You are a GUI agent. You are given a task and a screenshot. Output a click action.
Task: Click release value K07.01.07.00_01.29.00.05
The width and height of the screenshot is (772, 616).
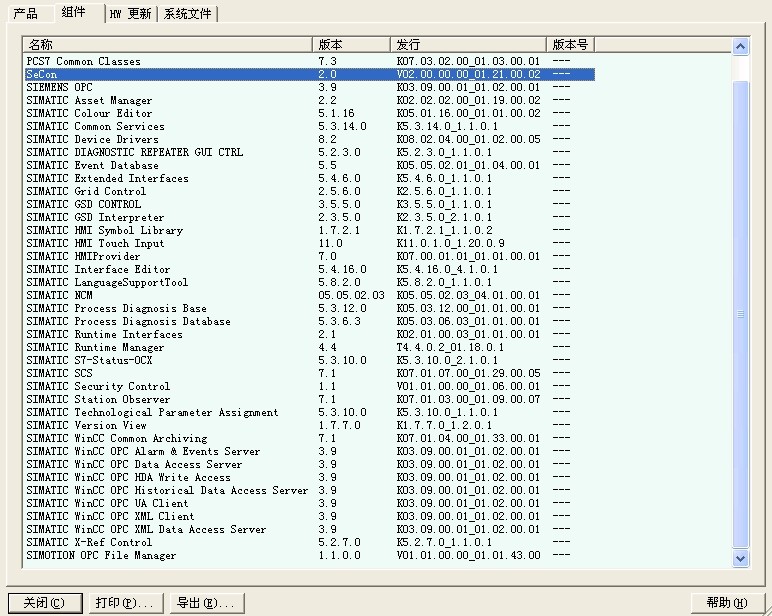tap(468, 373)
